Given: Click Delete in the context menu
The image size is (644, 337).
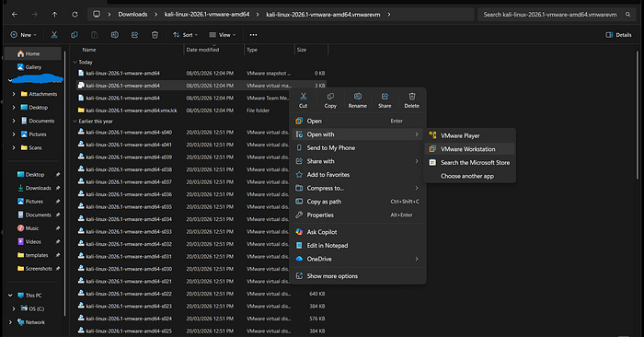Looking at the screenshot, I should point(412,100).
